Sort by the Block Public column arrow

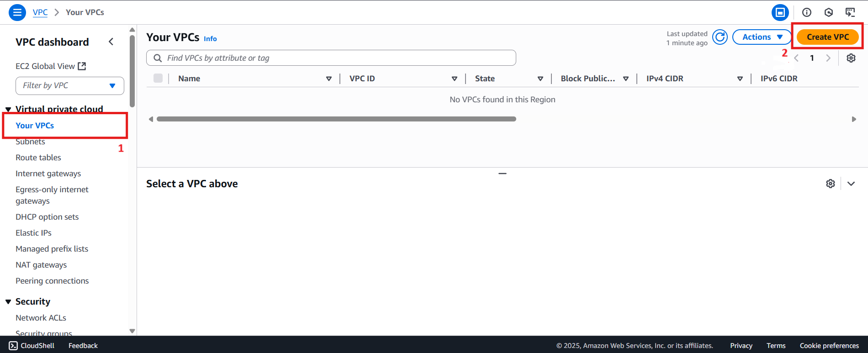coord(625,79)
